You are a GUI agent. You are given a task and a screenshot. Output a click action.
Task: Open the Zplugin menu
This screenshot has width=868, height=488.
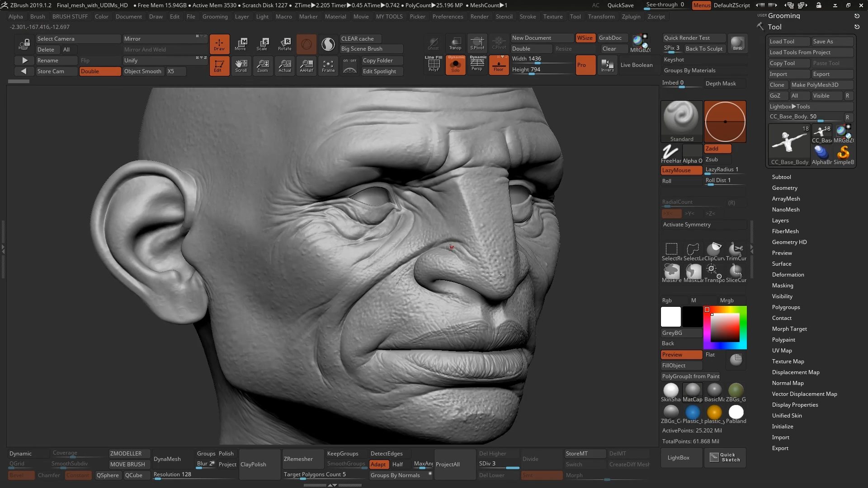click(631, 17)
